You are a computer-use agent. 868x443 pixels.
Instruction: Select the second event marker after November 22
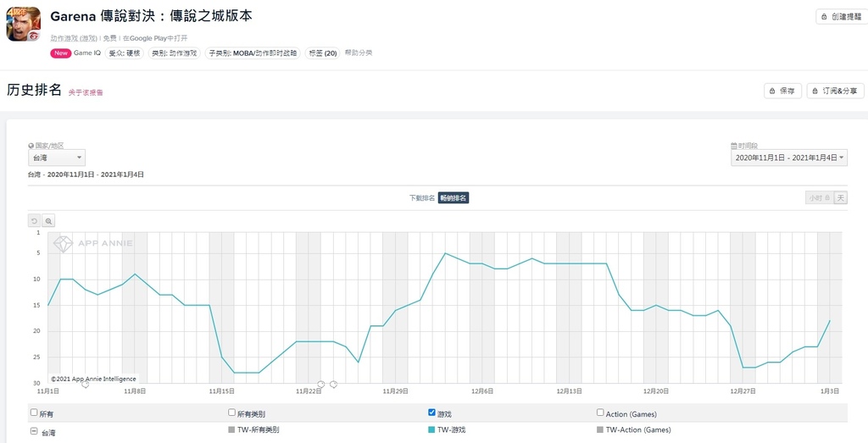tap(333, 384)
